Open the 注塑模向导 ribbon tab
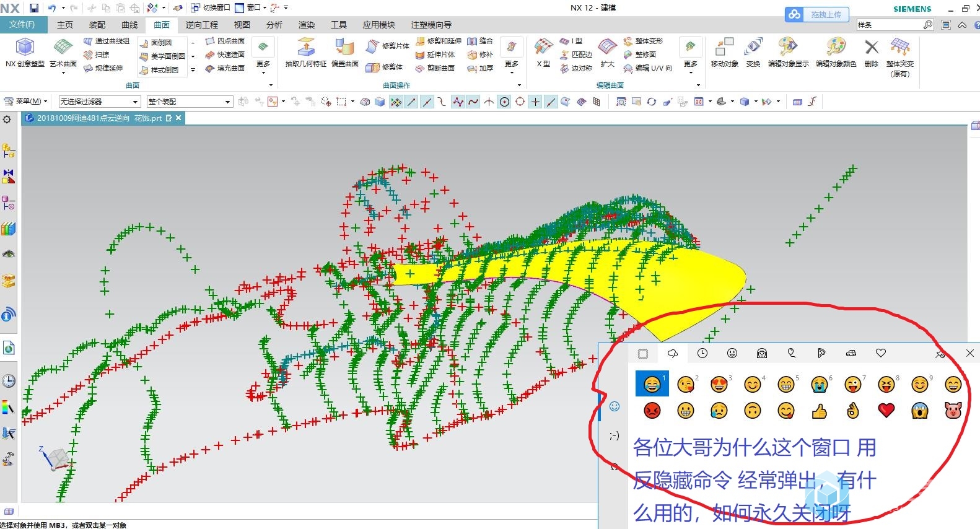 pos(431,25)
